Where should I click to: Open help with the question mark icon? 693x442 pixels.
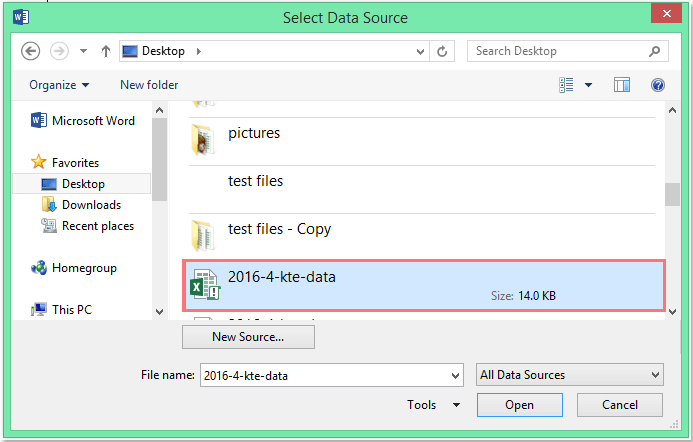658,85
